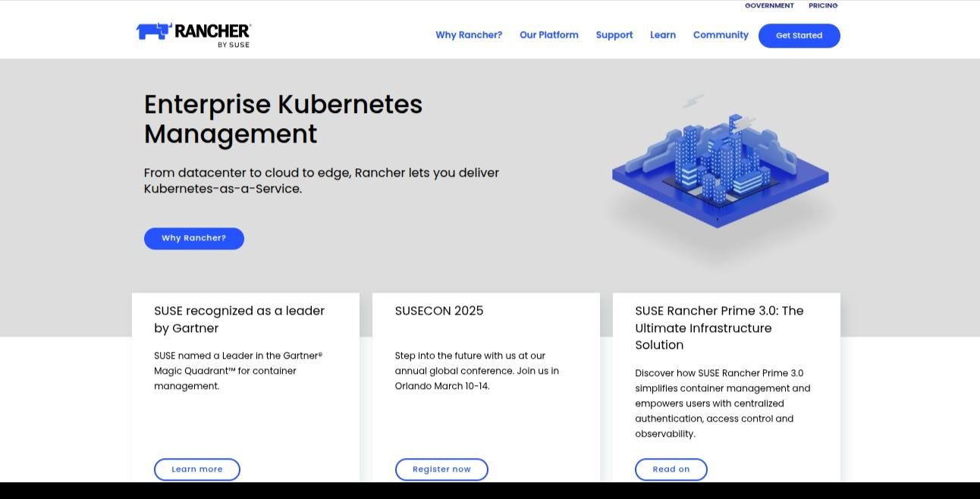
Task: Click Read on for Rancher Prime 3.0
Action: click(x=671, y=469)
